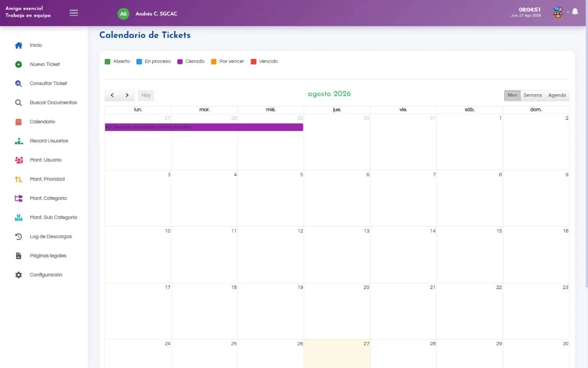This screenshot has height=368, width=588.
Task: Open Configuración menu item
Action: [x=46, y=275]
